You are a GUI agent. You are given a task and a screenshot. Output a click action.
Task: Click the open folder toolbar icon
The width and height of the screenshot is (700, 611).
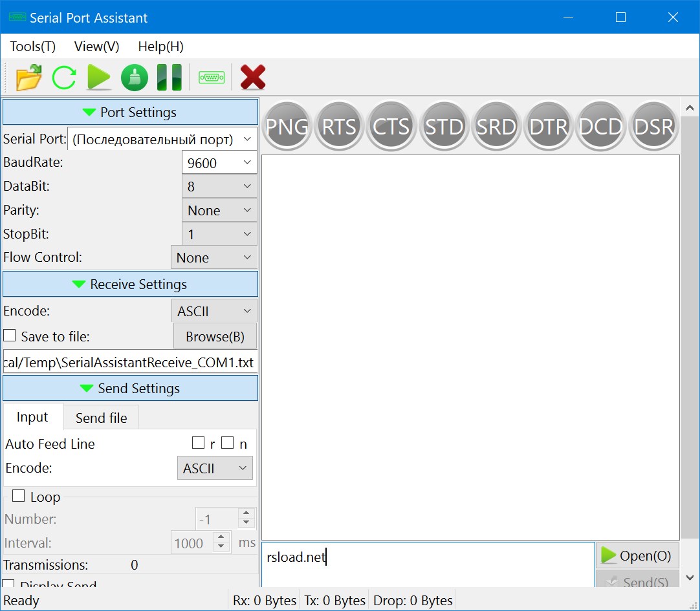click(x=28, y=78)
